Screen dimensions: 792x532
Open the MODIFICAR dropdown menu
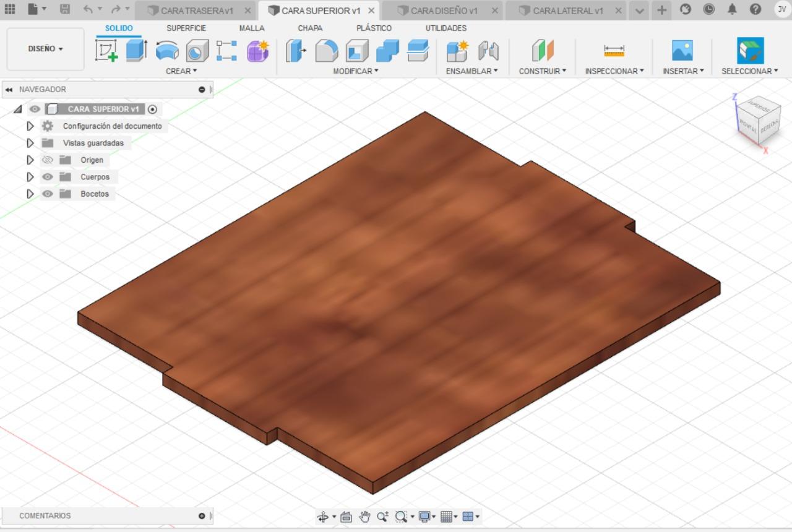coord(356,71)
